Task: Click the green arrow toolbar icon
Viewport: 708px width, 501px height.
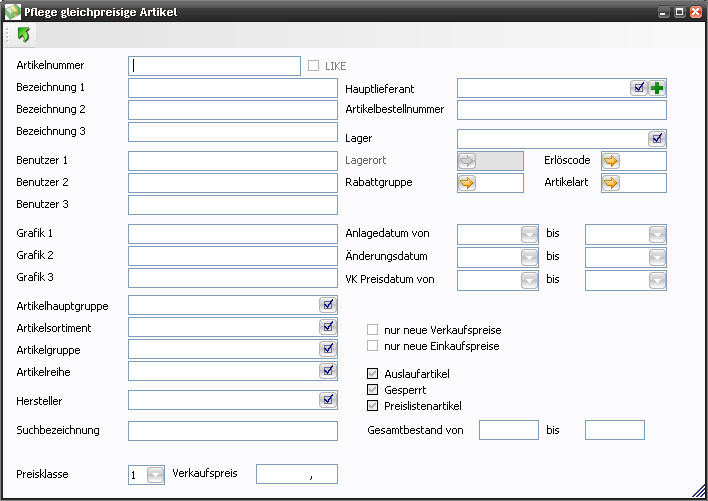Action: [x=23, y=35]
